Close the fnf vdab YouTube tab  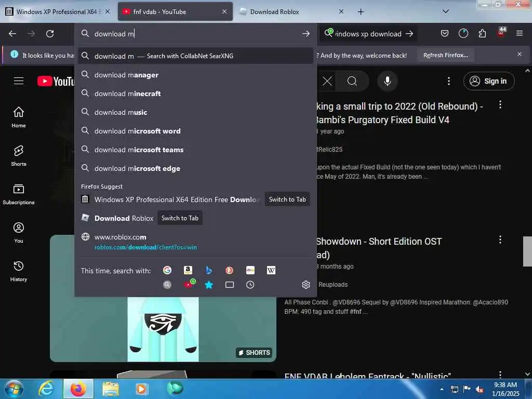click(x=224, y=11)
